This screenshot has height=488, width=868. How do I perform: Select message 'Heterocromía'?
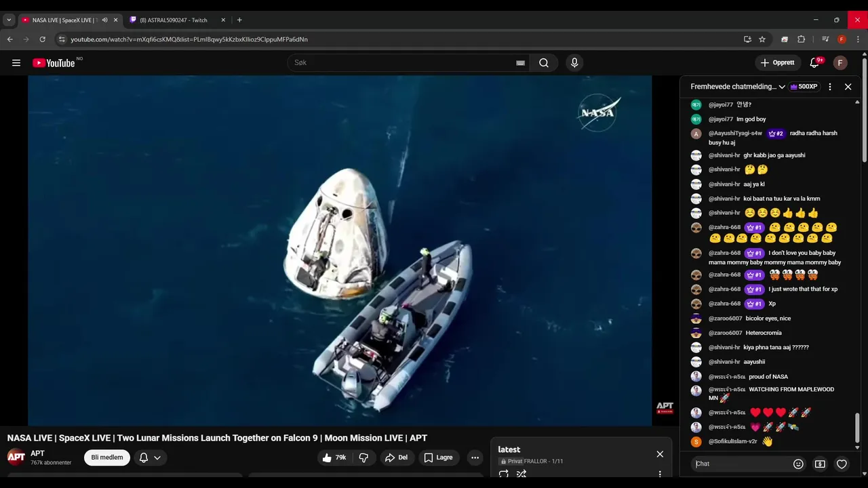pos(764,333)
